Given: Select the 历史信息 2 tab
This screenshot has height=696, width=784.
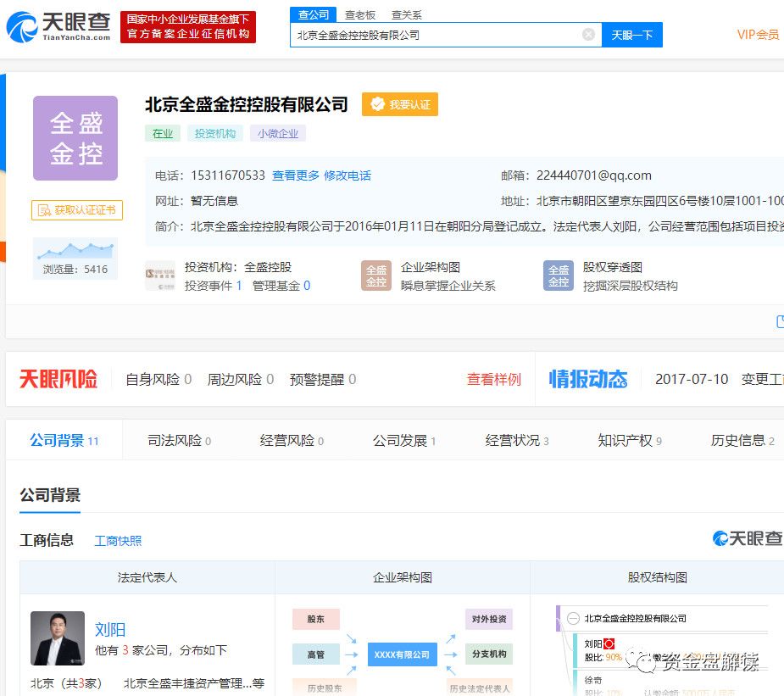Looking at the screenshot, I should pyautogui.click(x=742, y=441).
